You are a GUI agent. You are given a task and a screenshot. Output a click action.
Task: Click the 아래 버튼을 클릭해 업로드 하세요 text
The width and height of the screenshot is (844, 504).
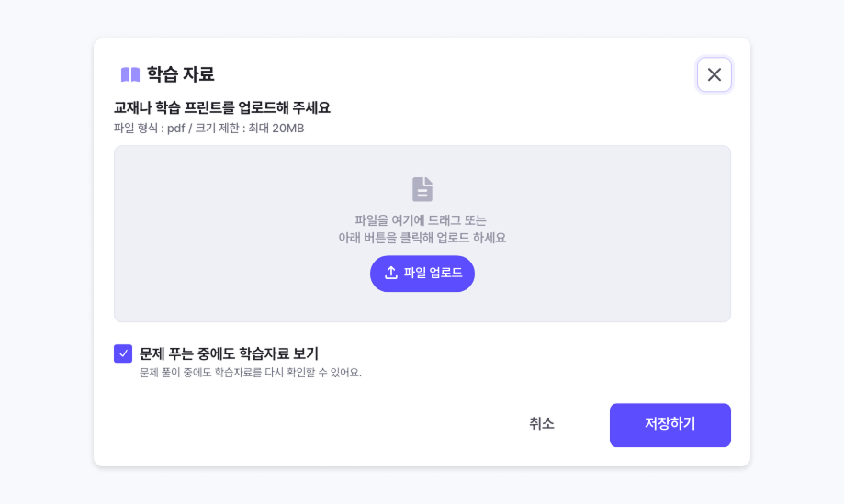[422, 238]
